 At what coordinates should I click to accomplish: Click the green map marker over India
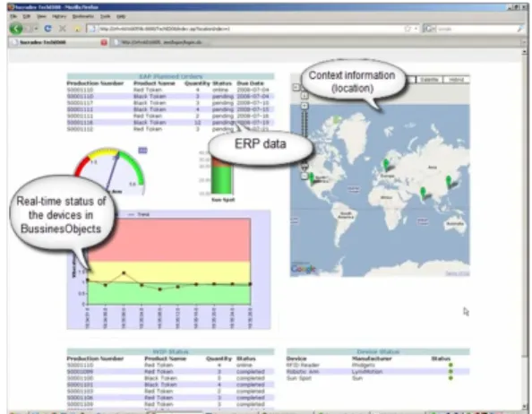coord(423,193)
